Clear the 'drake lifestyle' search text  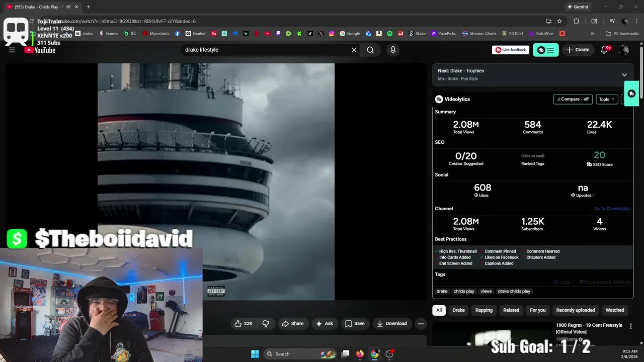click(x=354, y=50)
